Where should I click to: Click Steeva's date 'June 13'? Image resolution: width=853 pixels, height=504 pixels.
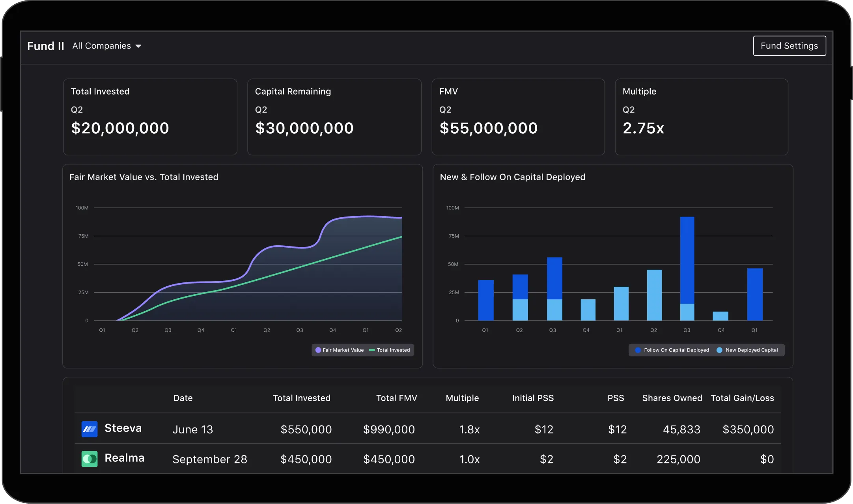tap(193, 429)
